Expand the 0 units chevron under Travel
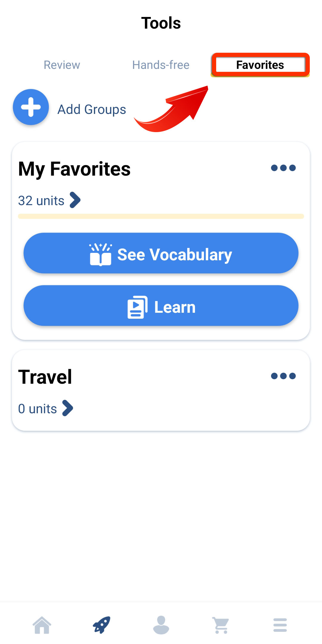 click(x=67, y=408)
